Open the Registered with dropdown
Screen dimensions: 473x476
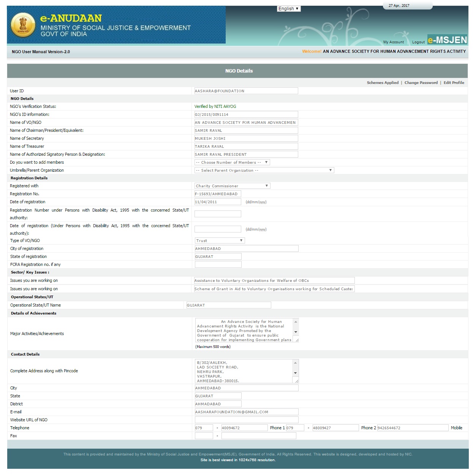pos(232,186)
